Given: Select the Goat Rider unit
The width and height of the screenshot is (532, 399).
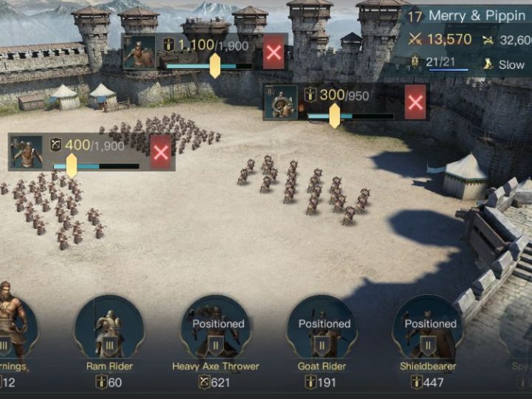Looking at the screenshot, I should tap(321, 327).
